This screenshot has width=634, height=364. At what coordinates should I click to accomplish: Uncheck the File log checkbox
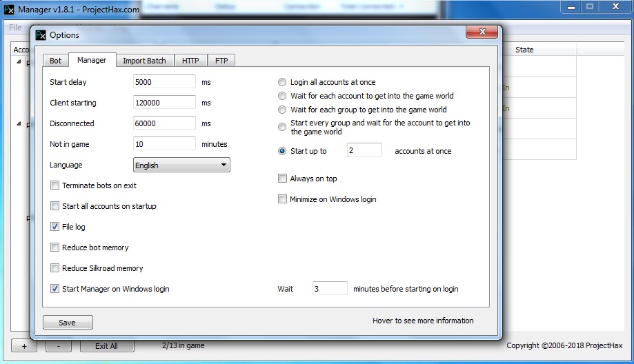coord(55,227)
